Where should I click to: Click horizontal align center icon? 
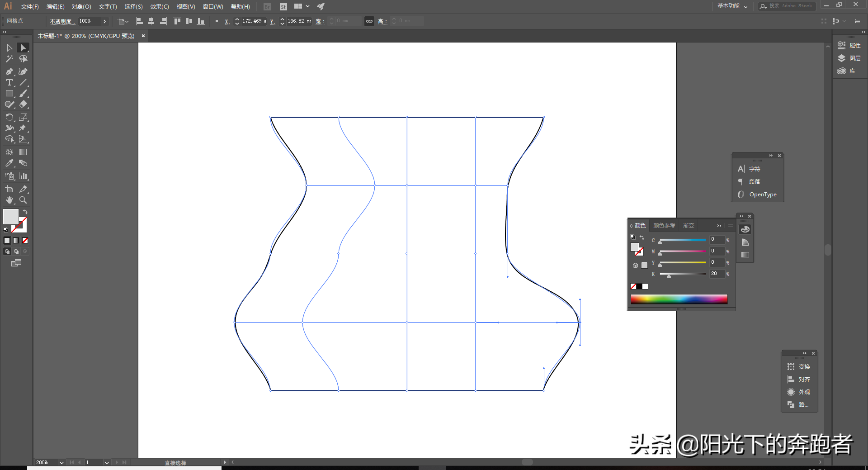[x=151, y=21]
